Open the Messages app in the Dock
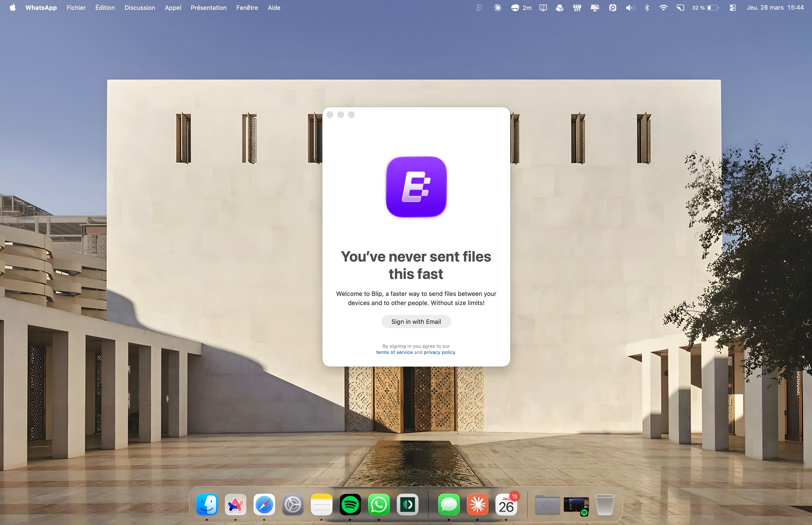812x525 pixels. click(x=449, y=504)
